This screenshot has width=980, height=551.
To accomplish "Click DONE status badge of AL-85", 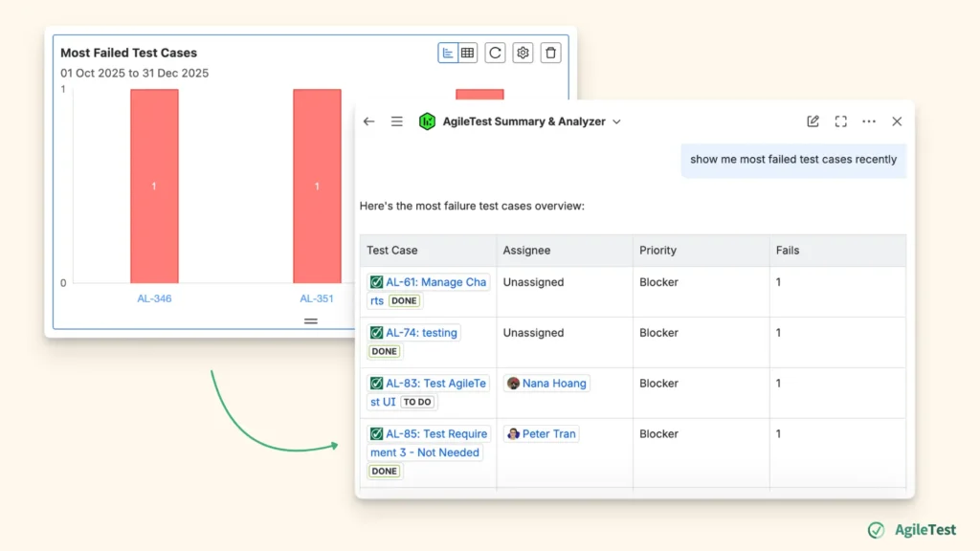I will [385, 472].
